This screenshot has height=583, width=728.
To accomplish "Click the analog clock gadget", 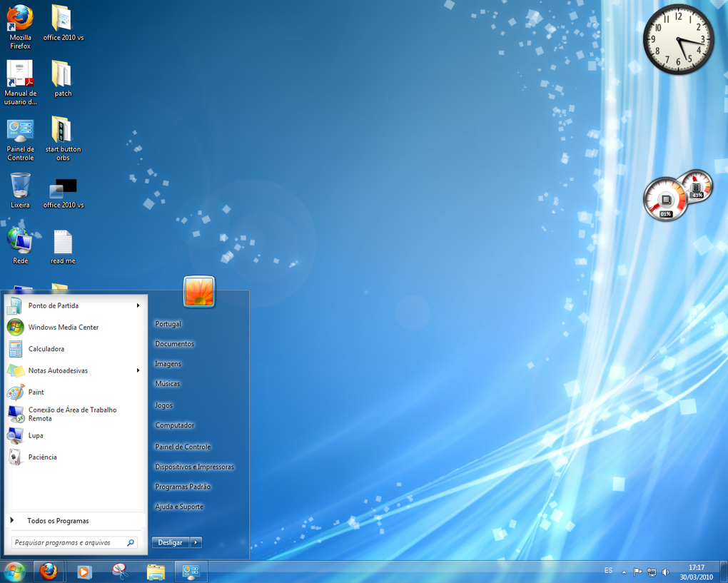I will pos(678,39).
